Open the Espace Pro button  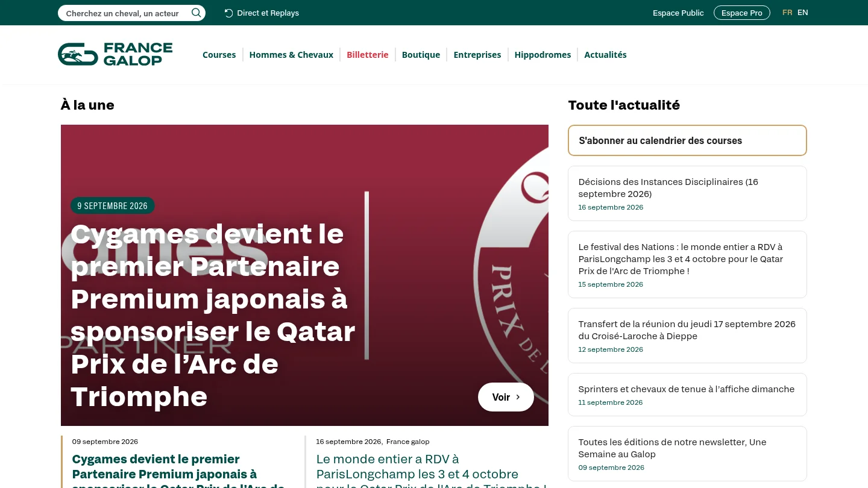(x=742, y=13)
